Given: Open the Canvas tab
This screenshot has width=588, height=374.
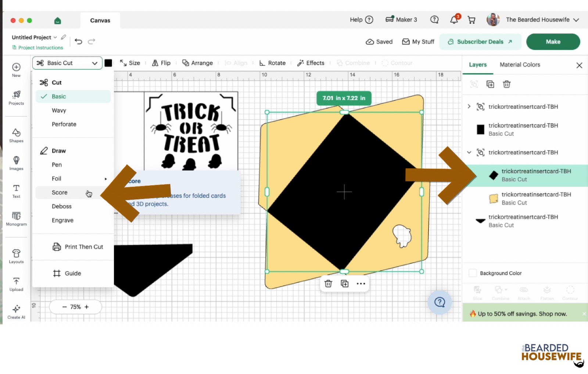Looking at the screenshot, I should point(100,21).
